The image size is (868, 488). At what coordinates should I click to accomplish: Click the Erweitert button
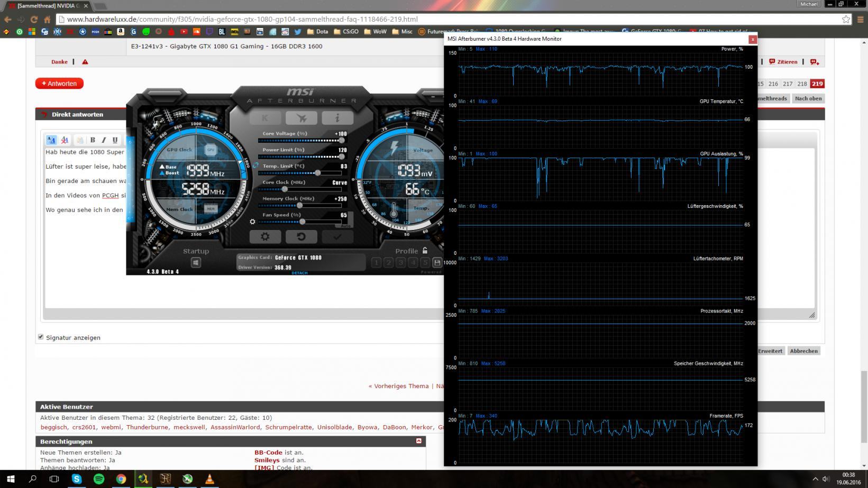point(770,351)
